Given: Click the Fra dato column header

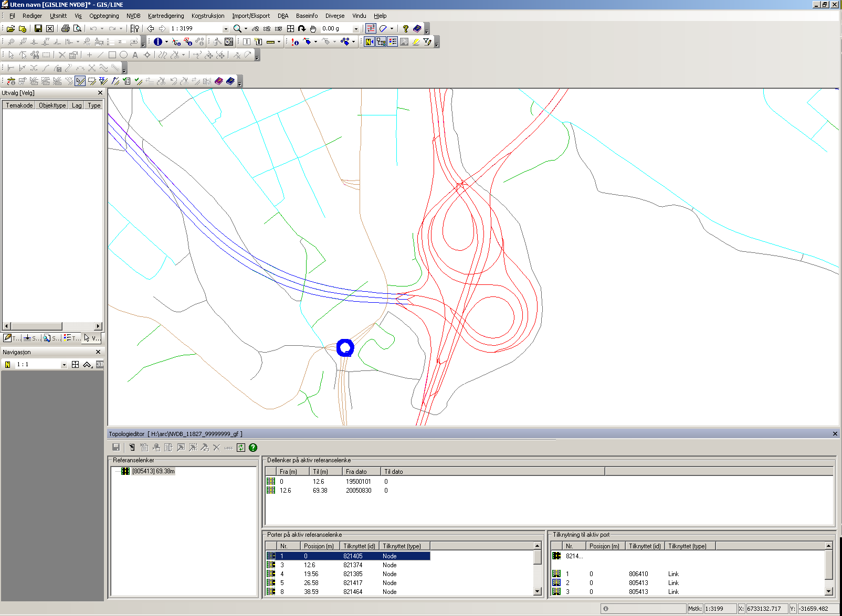Looking at the screenshot, I should [362, 472].
